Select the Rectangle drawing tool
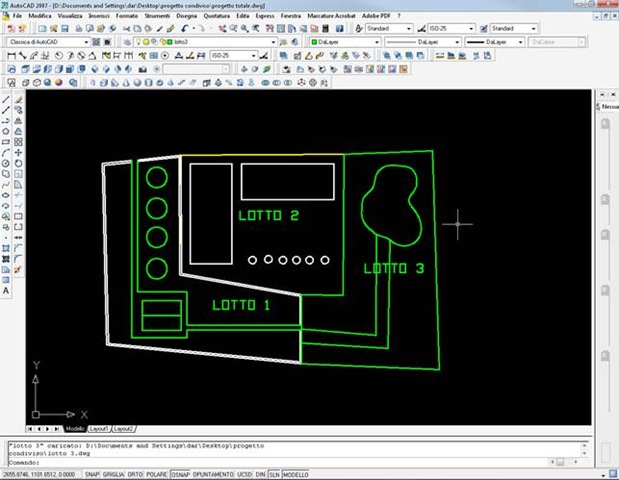619x480 pixels. point(6,142)
